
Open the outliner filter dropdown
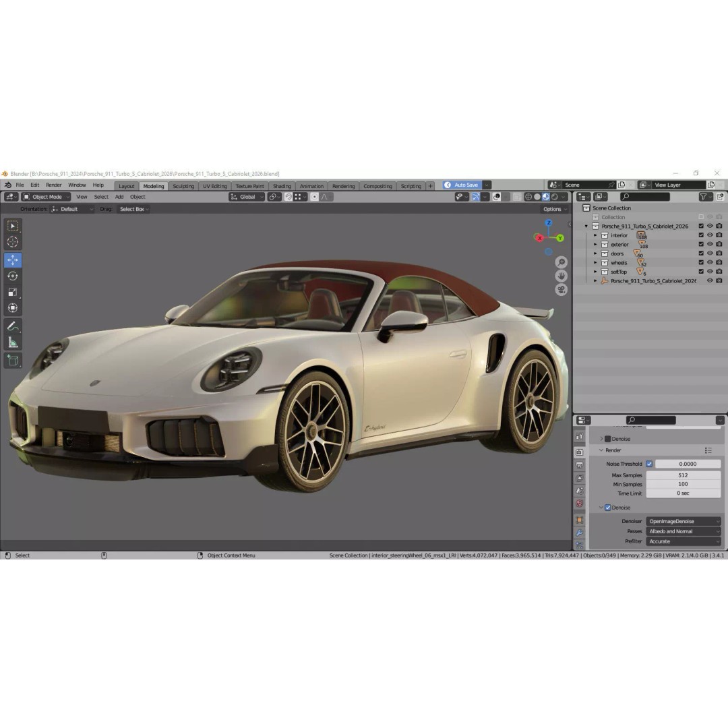pos(706,197)
